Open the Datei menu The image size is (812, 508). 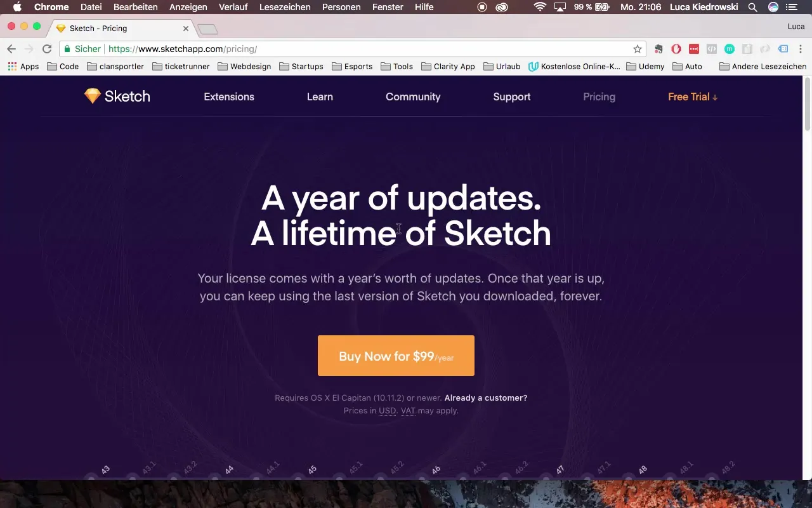(x=91, y=7)
